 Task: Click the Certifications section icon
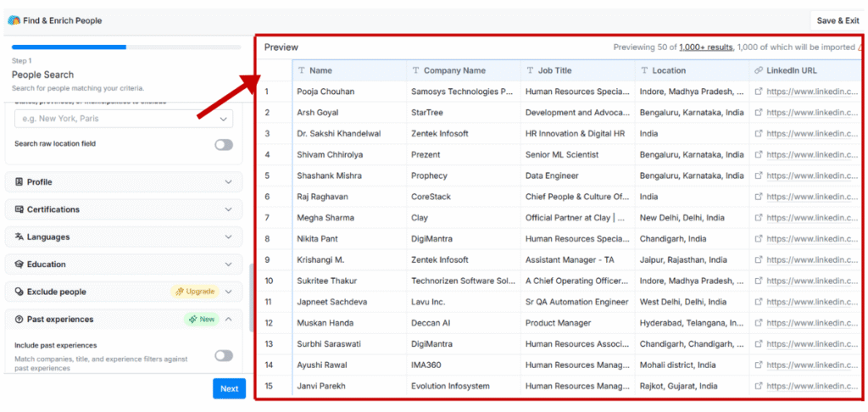point(19,209)
